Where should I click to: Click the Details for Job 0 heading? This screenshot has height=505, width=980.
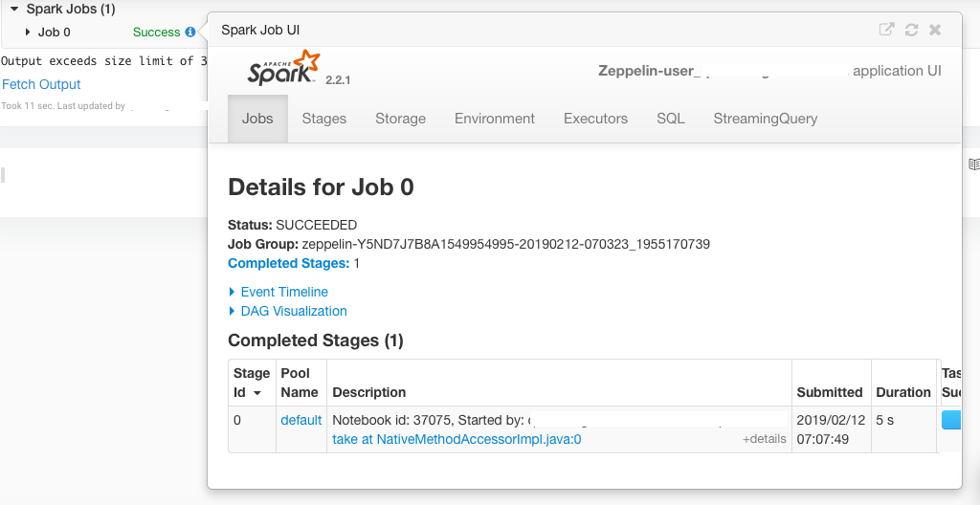(x=321, y=187)
